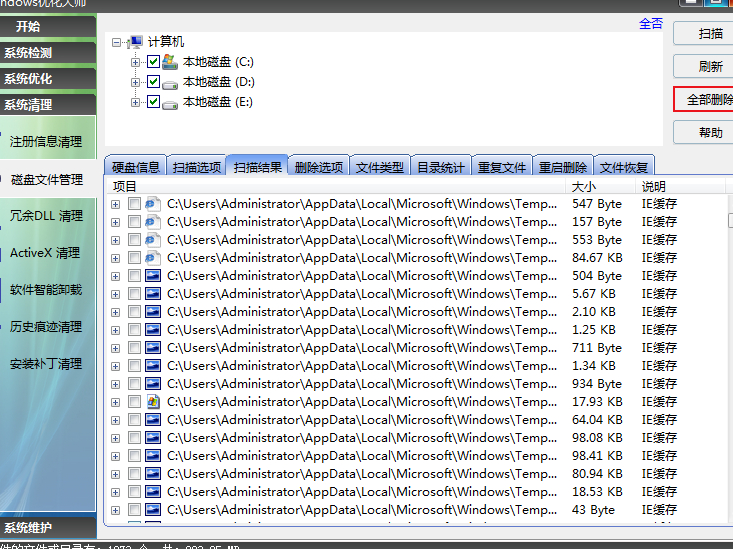This screenshot has width=733, height=549.
Task: Open the 删除选项 tab
Action: coord(319,166)
